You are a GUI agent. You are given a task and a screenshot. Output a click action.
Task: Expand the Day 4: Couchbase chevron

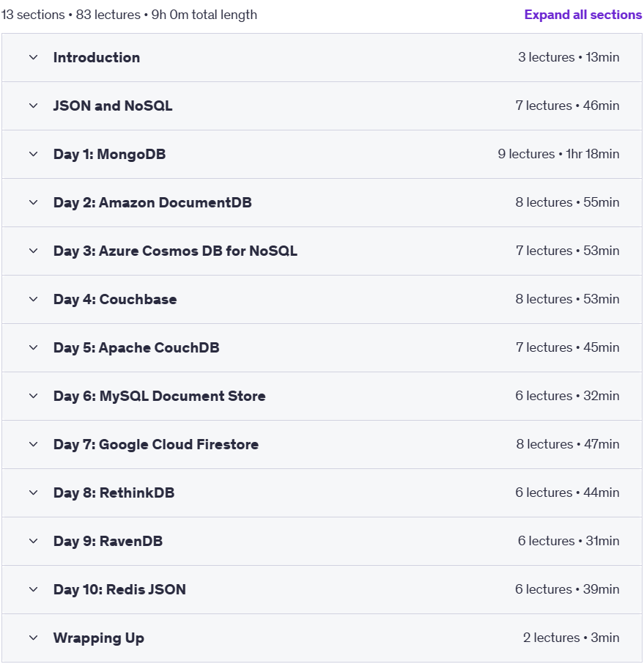[34, 299]
